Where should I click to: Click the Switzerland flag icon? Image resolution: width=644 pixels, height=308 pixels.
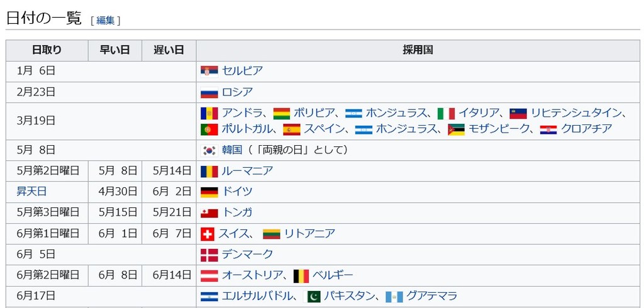click(208, 234)
